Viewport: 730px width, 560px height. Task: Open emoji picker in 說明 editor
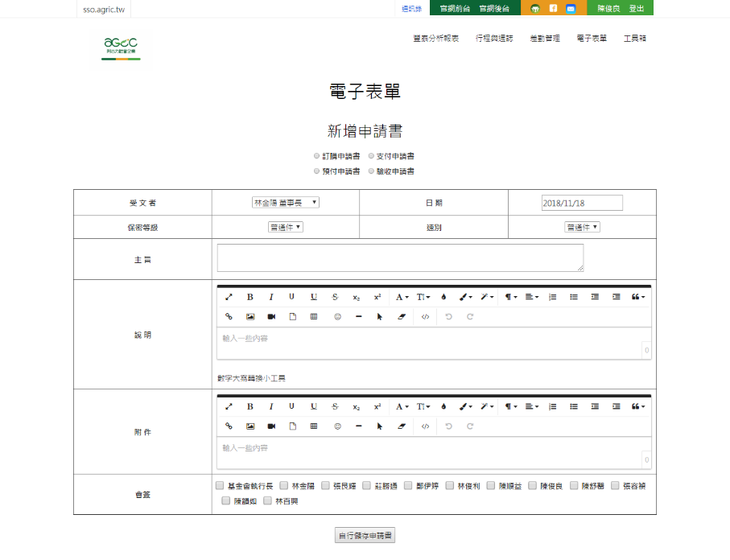(x=337, y=316)
